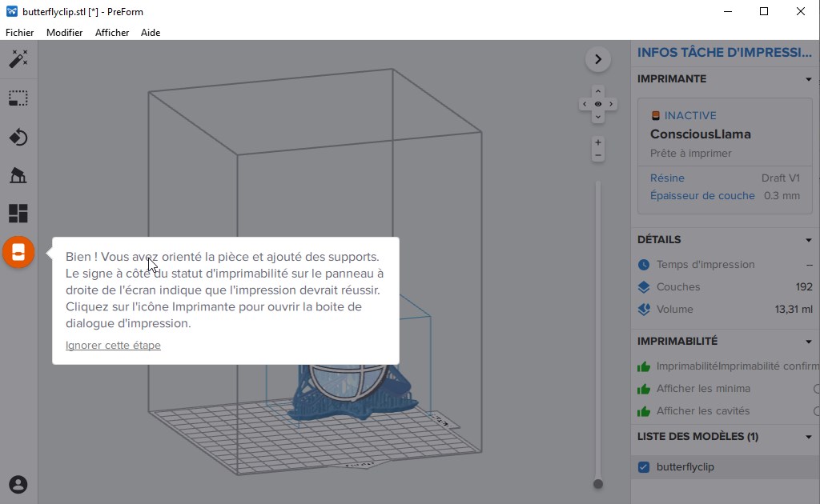Click the Épaisseur de couche link
Viewport: 820px width, 504px height.
click(702, 196)
